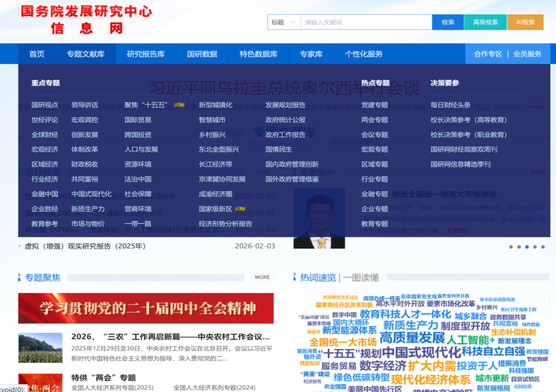
Task: Click the NEW badge beside 聚焦"十五五"
Action: coord(179,105)
